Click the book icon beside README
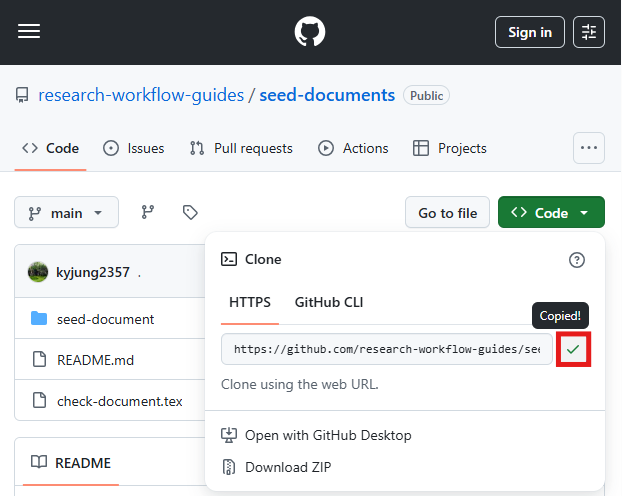The width and height of the screenshot is (622, 496). point(39,462)
